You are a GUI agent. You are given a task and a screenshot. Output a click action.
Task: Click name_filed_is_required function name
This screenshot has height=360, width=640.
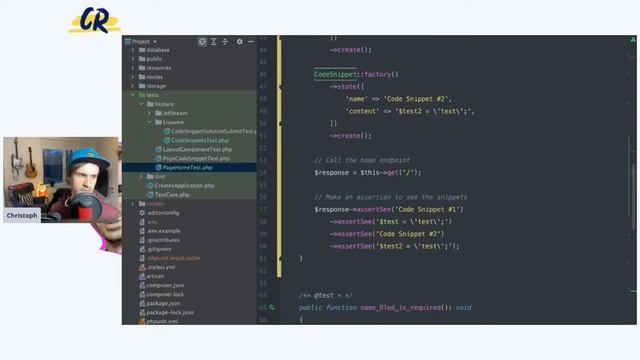coord(400,307)
